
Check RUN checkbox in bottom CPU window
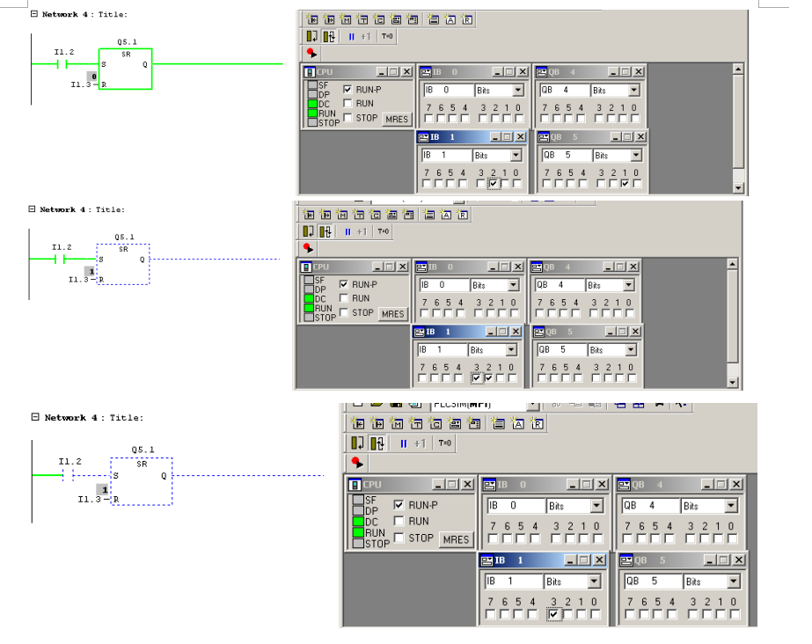(399, 521)
